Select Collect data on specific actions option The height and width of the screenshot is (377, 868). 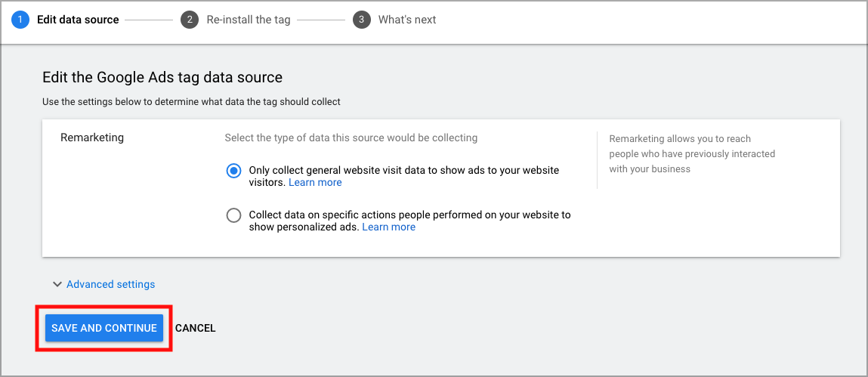pos(233,215)
